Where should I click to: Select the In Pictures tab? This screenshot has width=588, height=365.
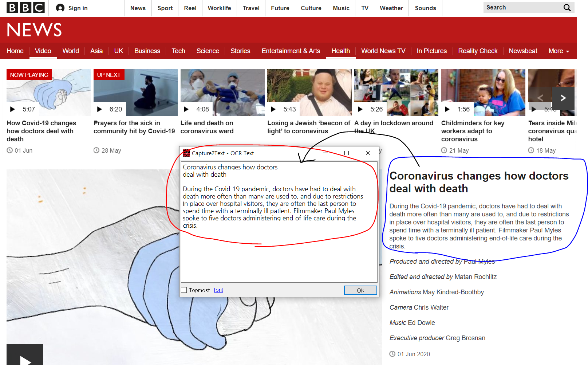(432, 51)
